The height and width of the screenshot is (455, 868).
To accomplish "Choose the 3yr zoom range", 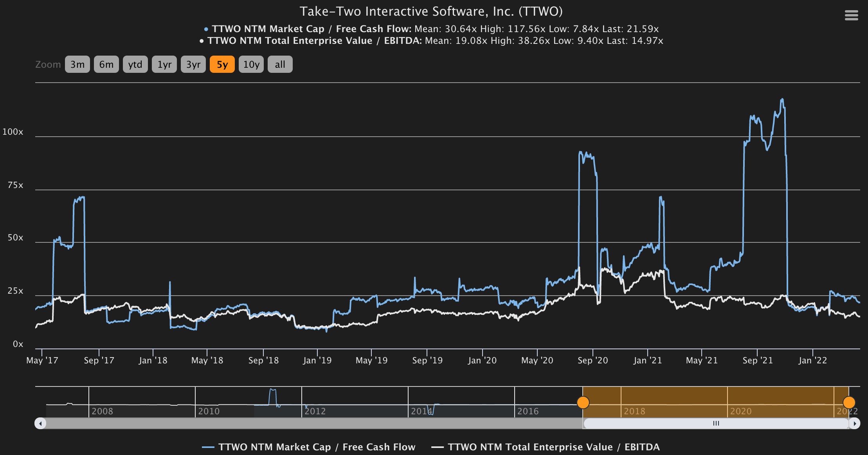I will click(193, 65).
